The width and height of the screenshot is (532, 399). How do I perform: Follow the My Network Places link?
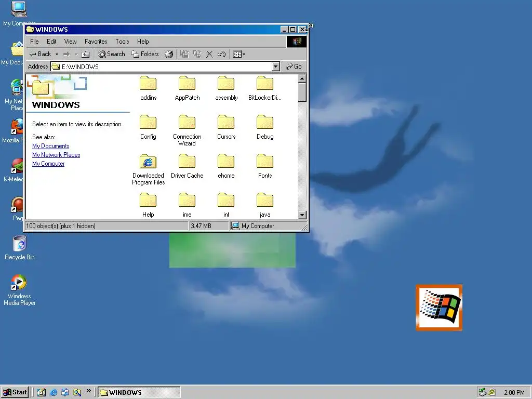pyautogui.click(x=56, y=155)
